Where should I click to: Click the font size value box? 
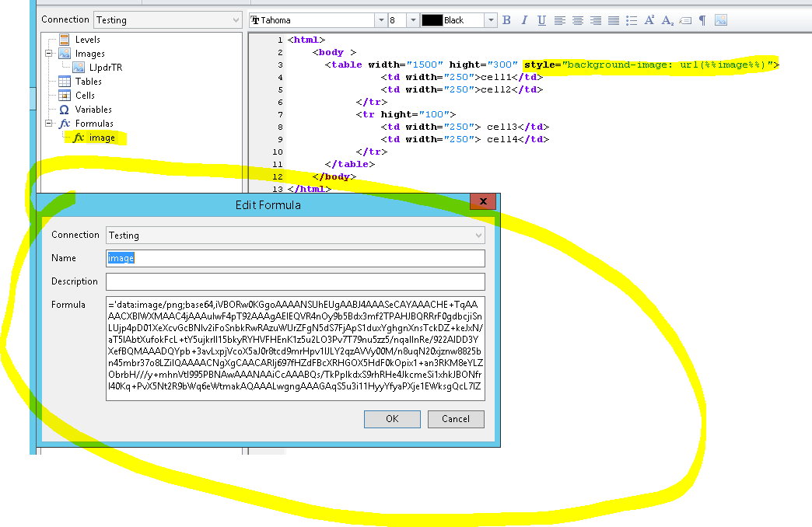click(397, 20)
